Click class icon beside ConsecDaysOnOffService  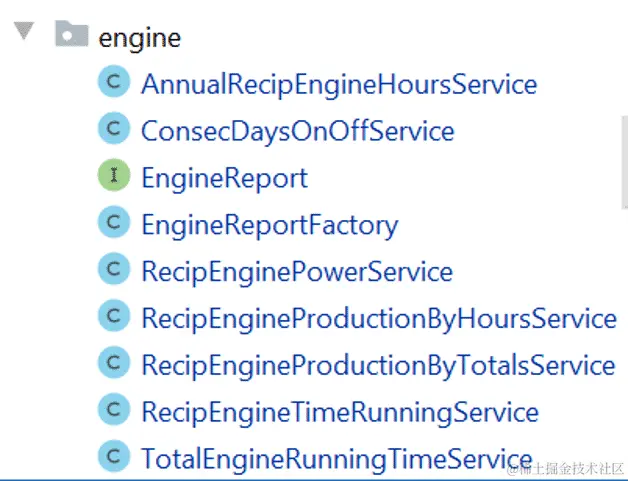[114, 128]
